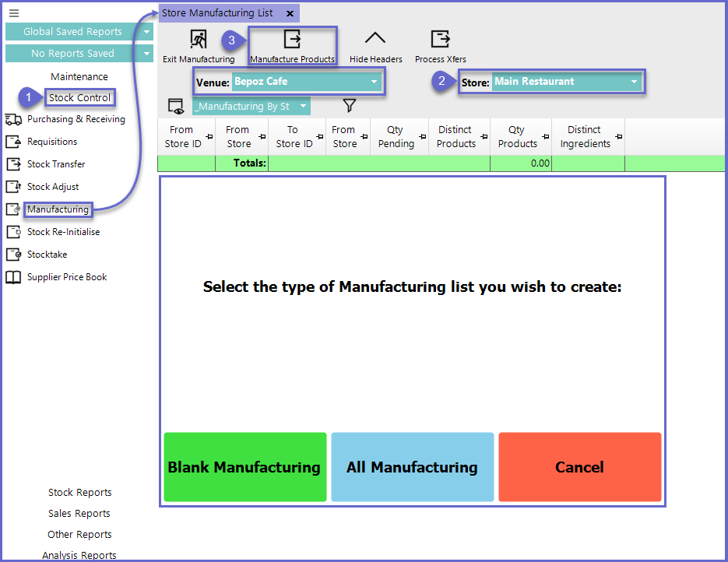Click the filter funnel icon
The width and height of the screenshot is (728, 562).
click(x=350, y=106)
